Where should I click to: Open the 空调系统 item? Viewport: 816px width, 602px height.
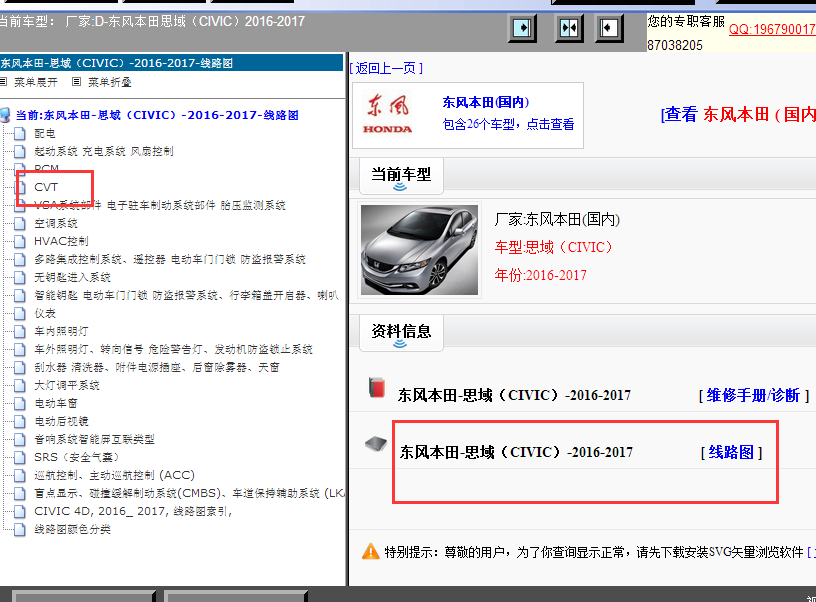point(56,224)
